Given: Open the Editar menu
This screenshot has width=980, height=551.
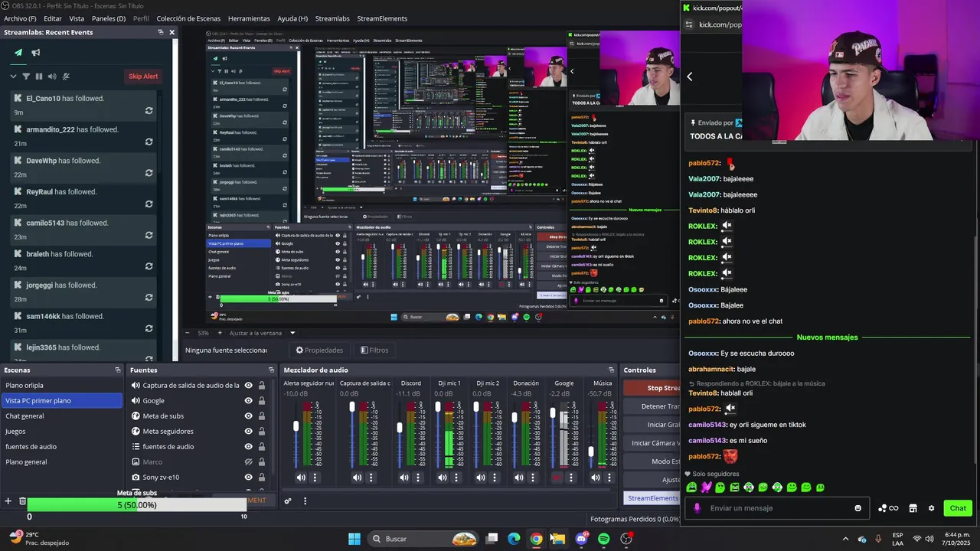Looking at the screenshot, I should [53, 18].
